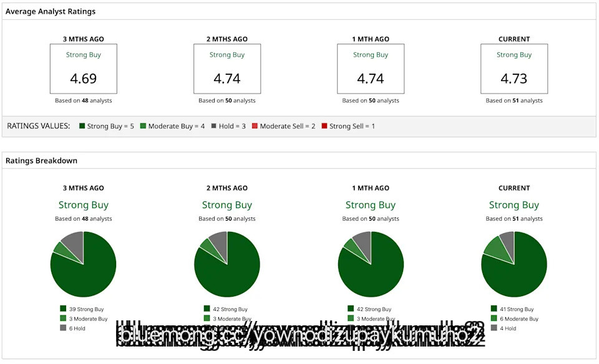Click the 'Strong Buy' heading above CURRENT pie
This screenshot has width=599, height=364.
(514, 205)
